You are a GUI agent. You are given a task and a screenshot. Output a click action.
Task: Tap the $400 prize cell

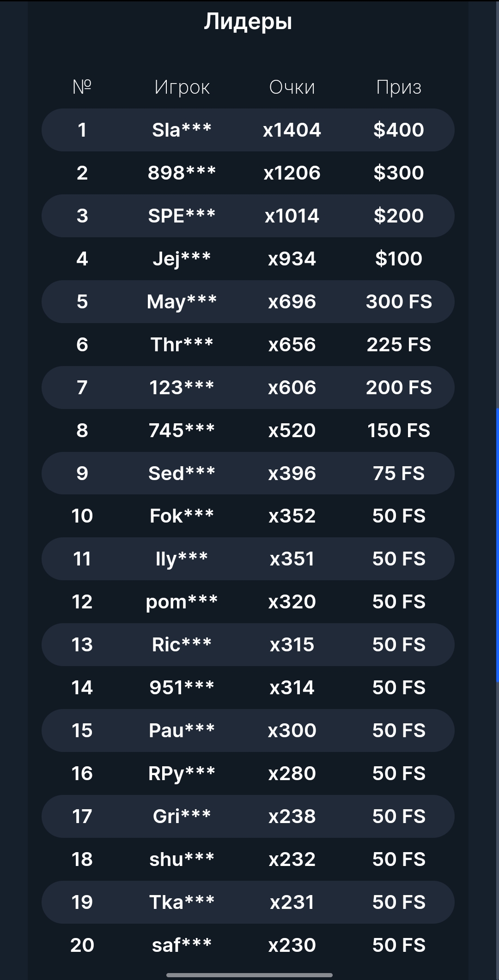(399, 130)
